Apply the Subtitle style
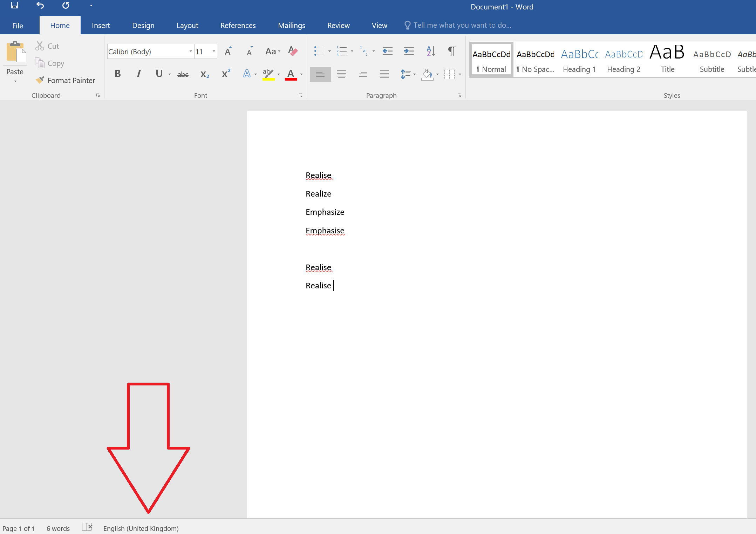Screen dimensions: 756x534 coord(712,60)
